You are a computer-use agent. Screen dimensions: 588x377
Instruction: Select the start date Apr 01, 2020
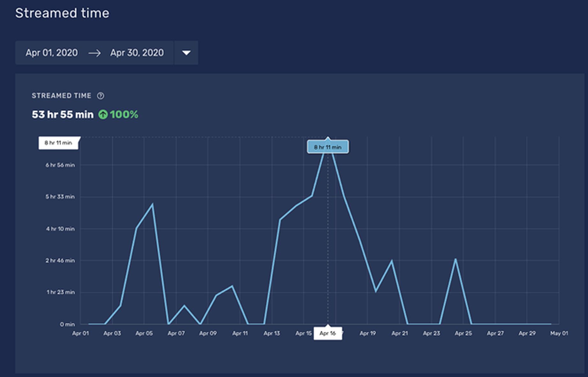pos(52,53)
